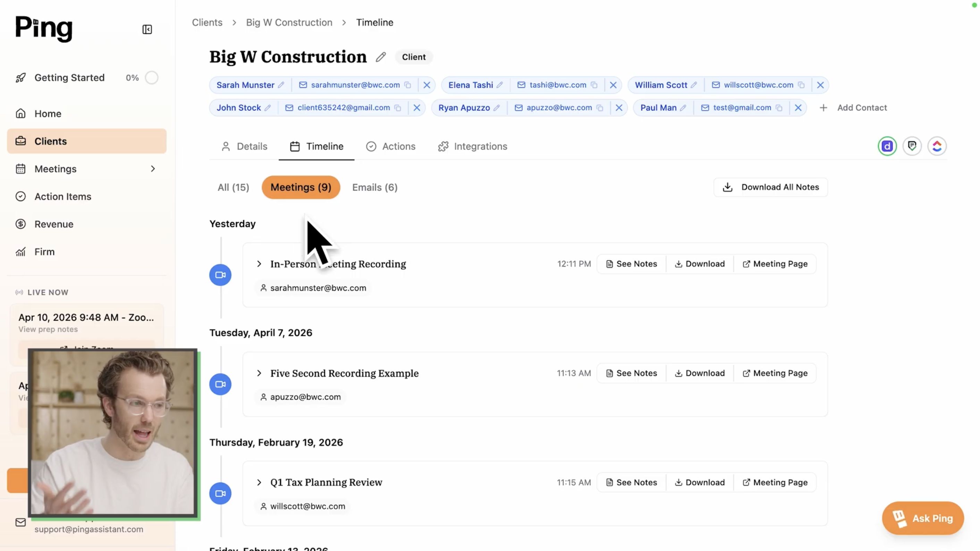
Task: Go to Clients in the breadcrumb
Action: point(207,23)
